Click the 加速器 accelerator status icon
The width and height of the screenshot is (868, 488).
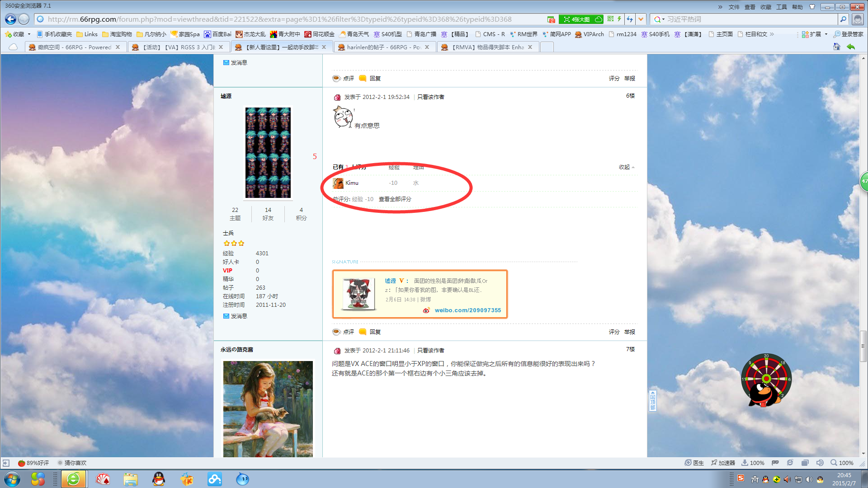(x=723, y=463)
